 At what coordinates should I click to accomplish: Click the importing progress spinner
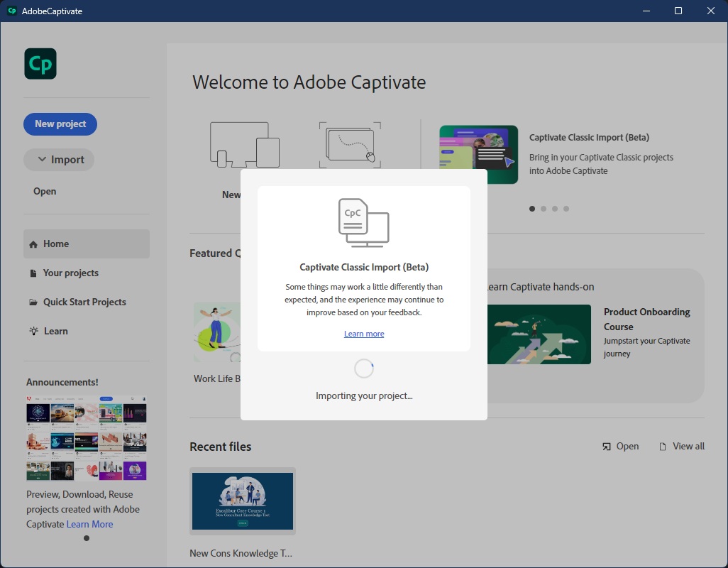coord(364,368)
